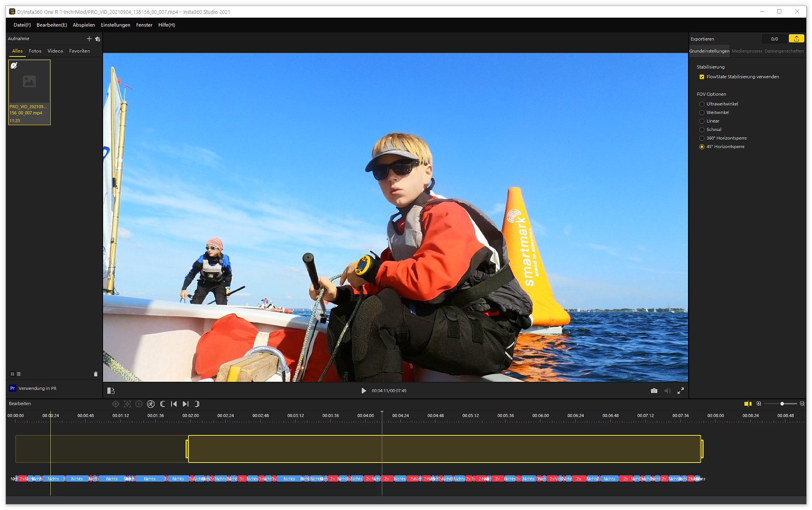Delete selected clip with trash icon
Viewport: 812px width, 510px height.
click(x=96, y=374)
